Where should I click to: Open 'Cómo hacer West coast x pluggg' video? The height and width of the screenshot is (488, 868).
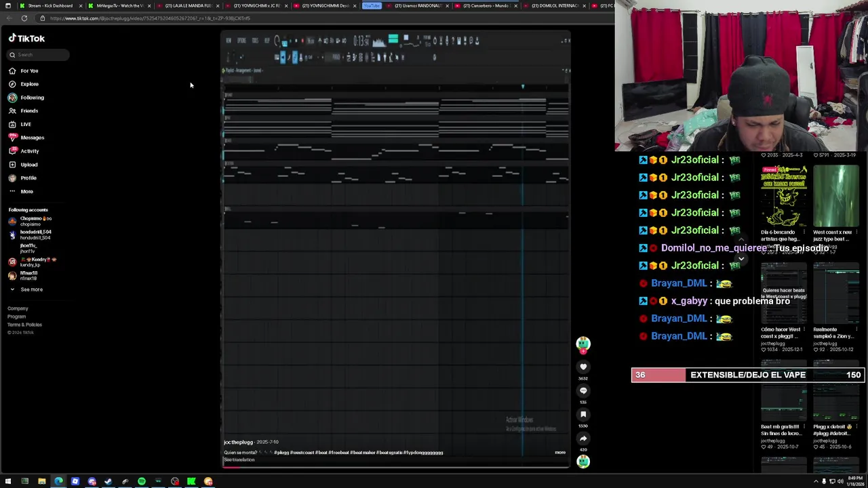pyautogui.click(x=784, y=292)
